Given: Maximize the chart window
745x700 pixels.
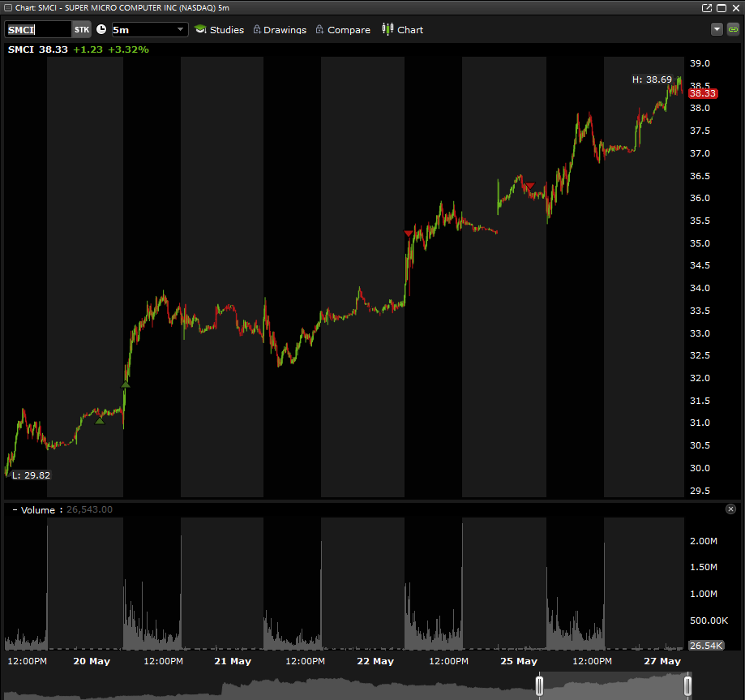Looking at the screenshot, I should click(721, 7).
